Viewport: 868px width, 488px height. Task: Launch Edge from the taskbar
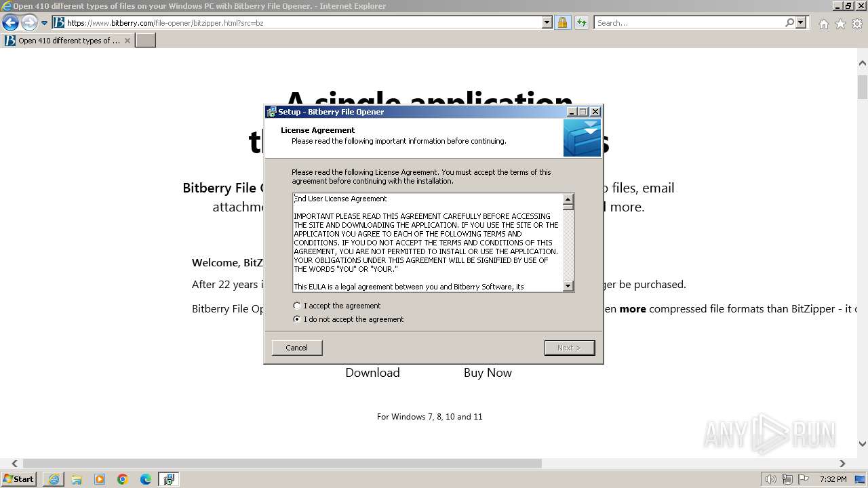click(x=146, y=479)
